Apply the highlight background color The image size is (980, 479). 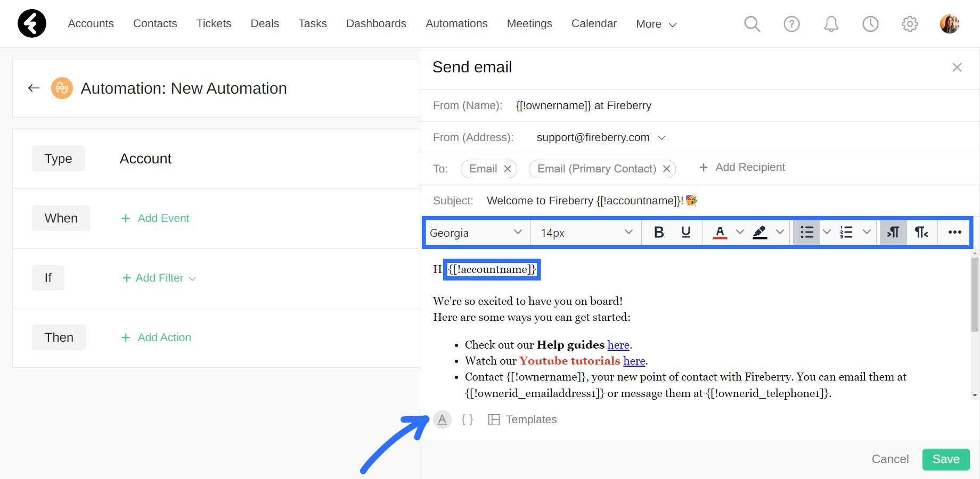click(760, 232)
